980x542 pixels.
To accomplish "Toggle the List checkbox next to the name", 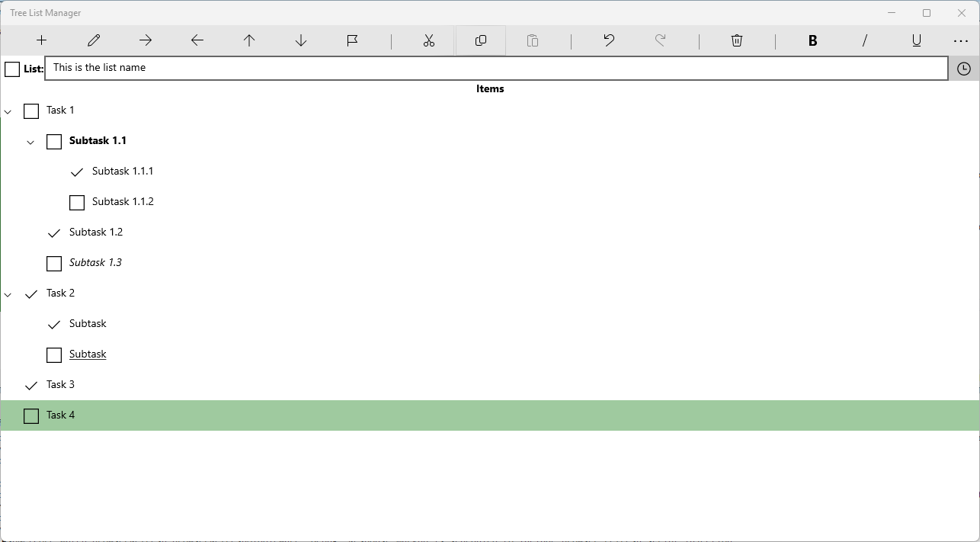I will click(x=12, y=69).
